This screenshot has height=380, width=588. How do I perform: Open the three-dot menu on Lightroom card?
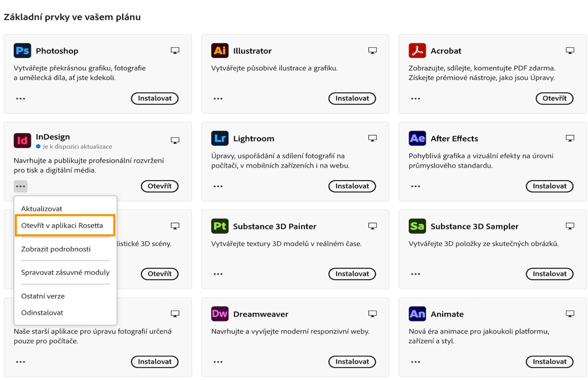pos(218,186)
